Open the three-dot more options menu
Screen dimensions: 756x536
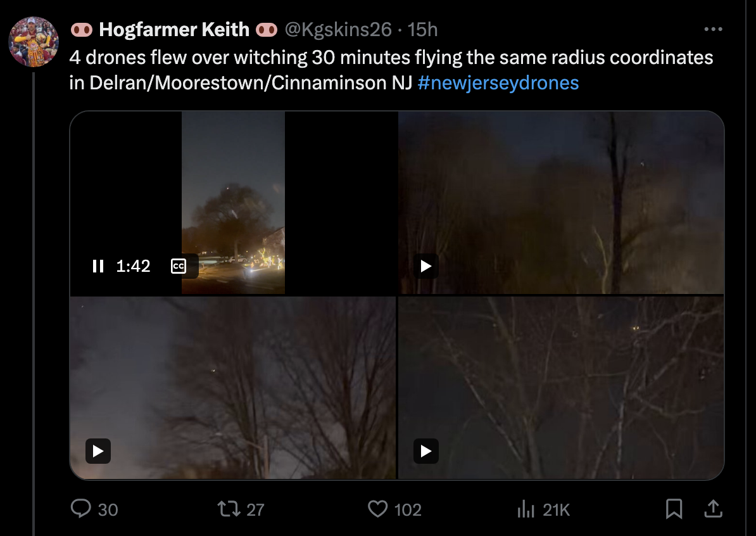(x=713, y=29)
